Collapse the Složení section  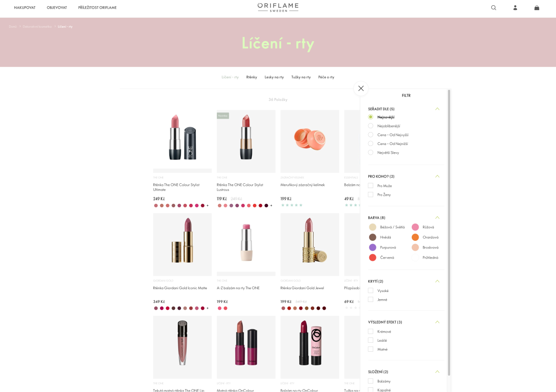(x=437, y=371)
